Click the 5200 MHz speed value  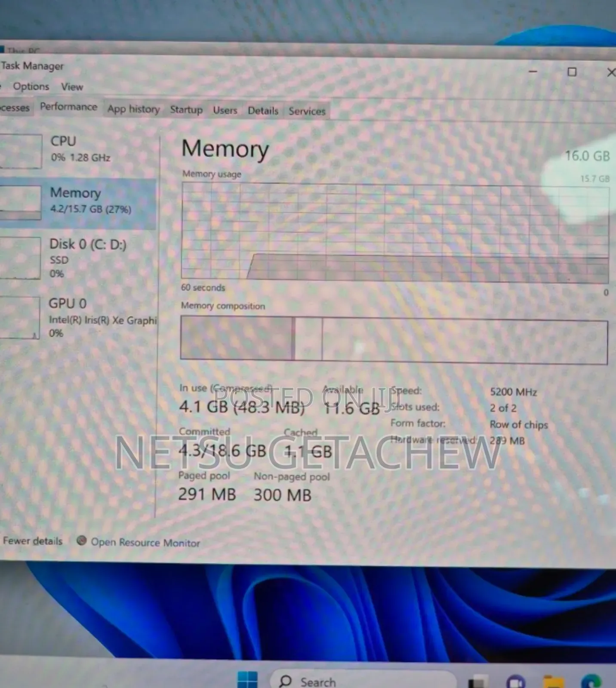(513, 392)
